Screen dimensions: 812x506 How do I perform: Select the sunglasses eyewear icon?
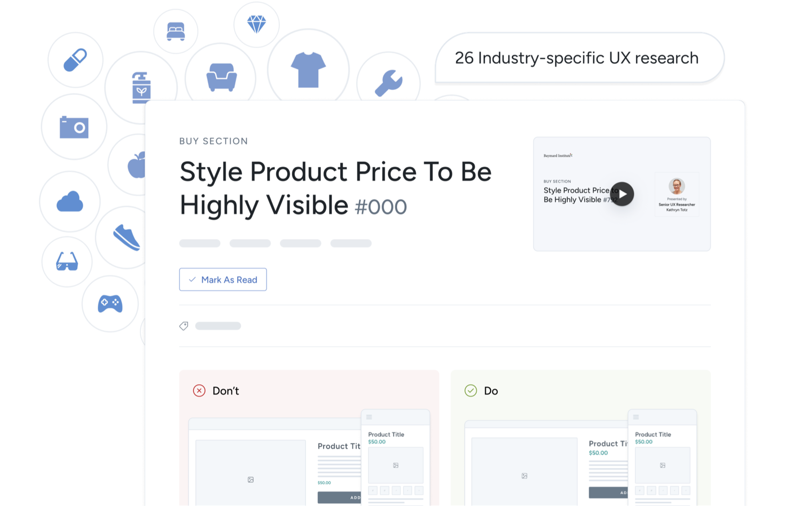click(67, 261)
